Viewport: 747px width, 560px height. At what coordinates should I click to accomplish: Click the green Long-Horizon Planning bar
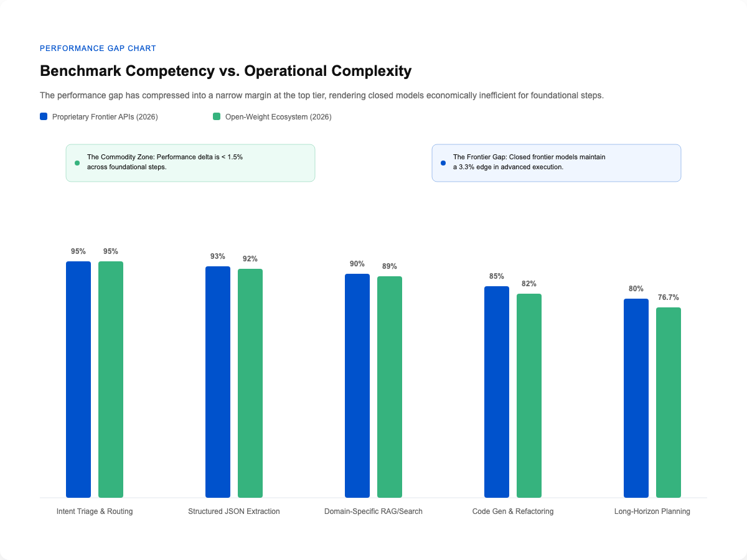669,403
